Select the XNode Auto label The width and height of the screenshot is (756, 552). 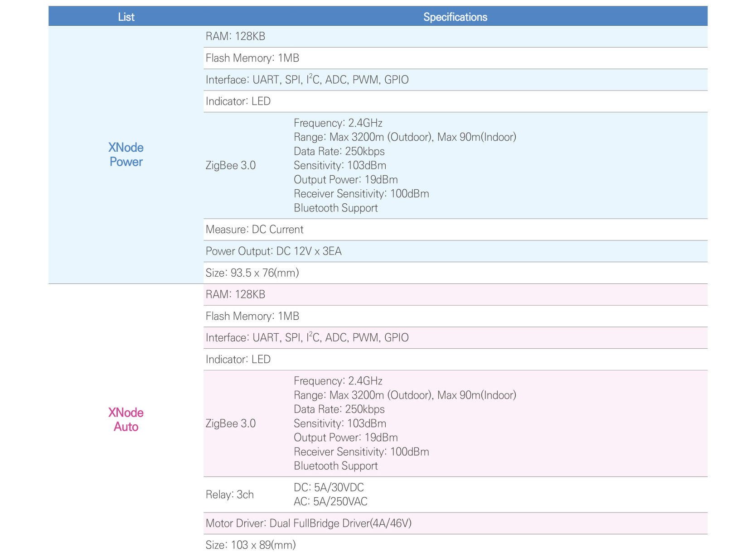click(x=126, y=419)
